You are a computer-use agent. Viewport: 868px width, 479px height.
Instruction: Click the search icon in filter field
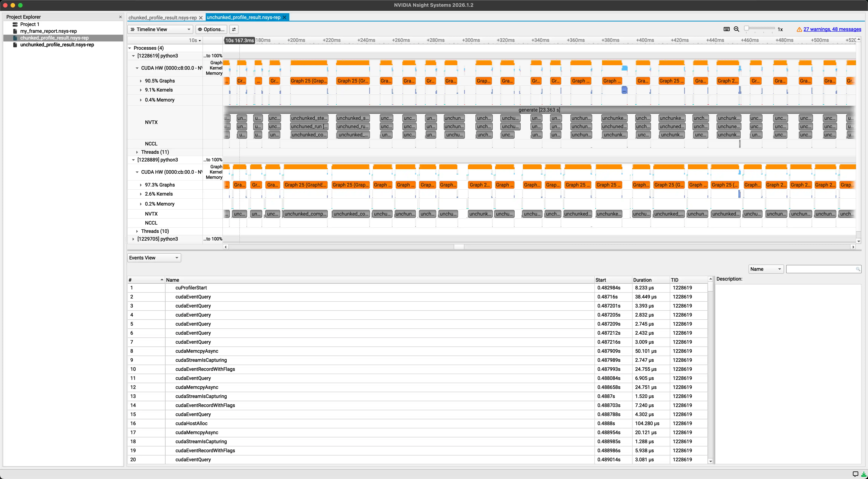[858, 269]
